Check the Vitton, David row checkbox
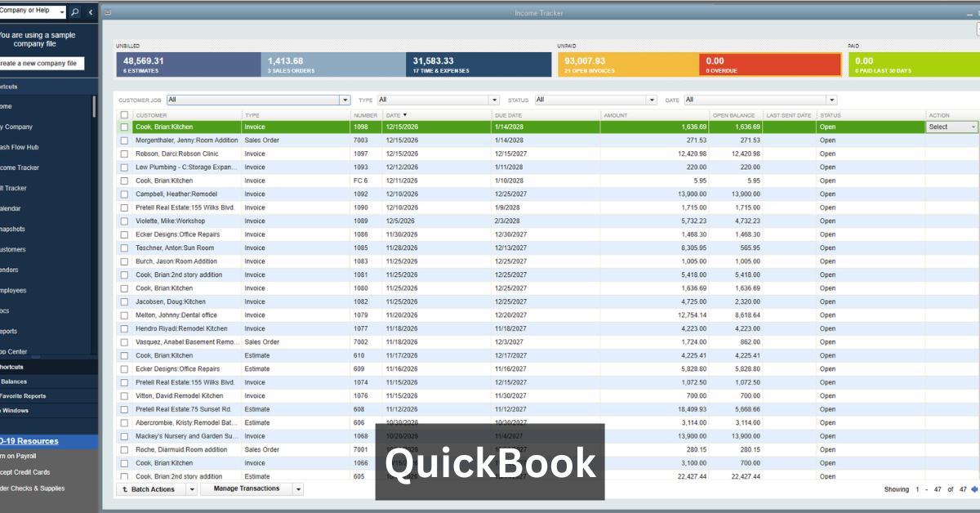The height and width of the screenshot is (513, 980). click(x=124, y=396)
